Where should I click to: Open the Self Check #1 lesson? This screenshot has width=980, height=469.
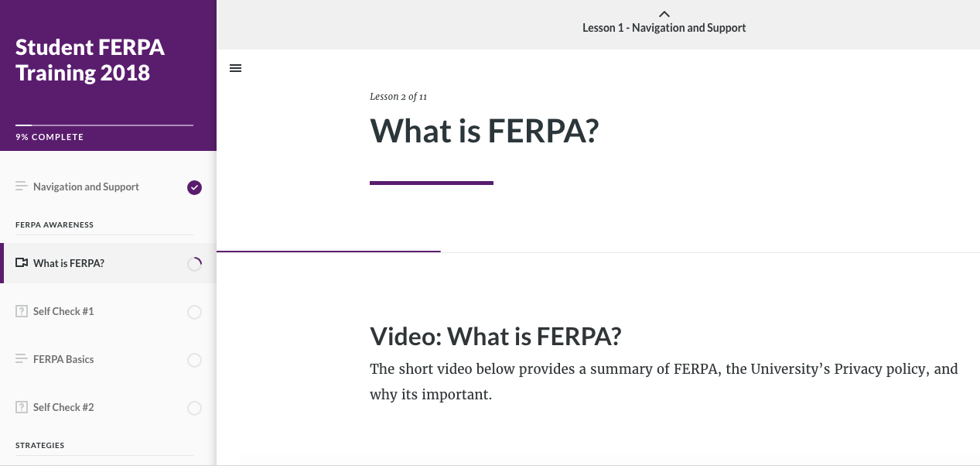108,311
